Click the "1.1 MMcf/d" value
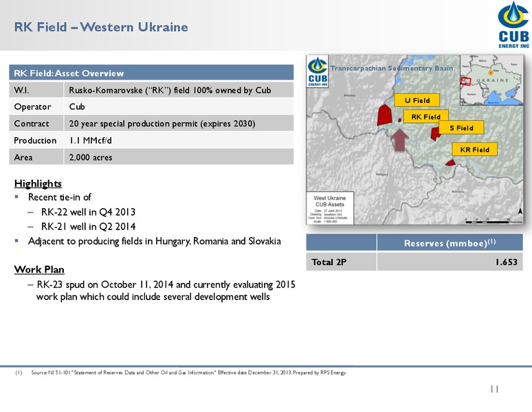The image size is (532, 412). (x=91, y=140)
